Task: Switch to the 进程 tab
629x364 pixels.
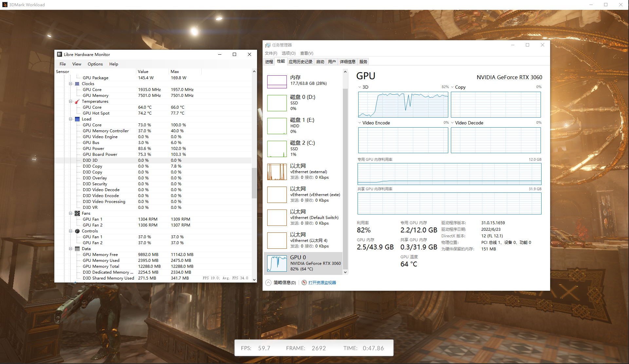Action: click(269, 62)
